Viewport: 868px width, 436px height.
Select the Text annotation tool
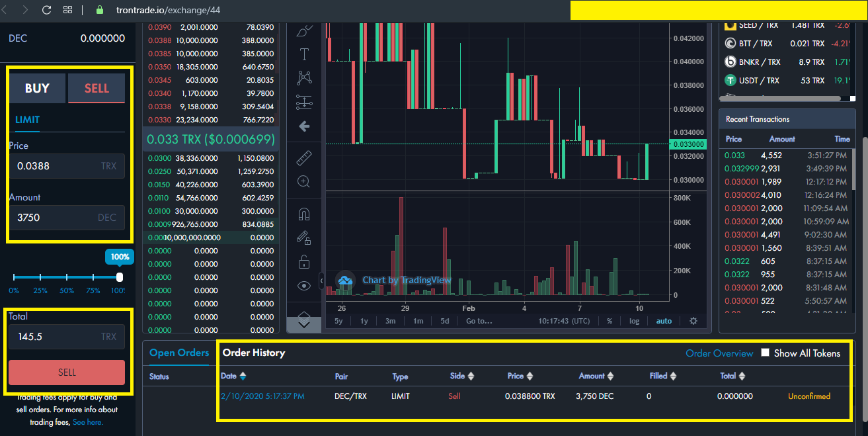304,54
